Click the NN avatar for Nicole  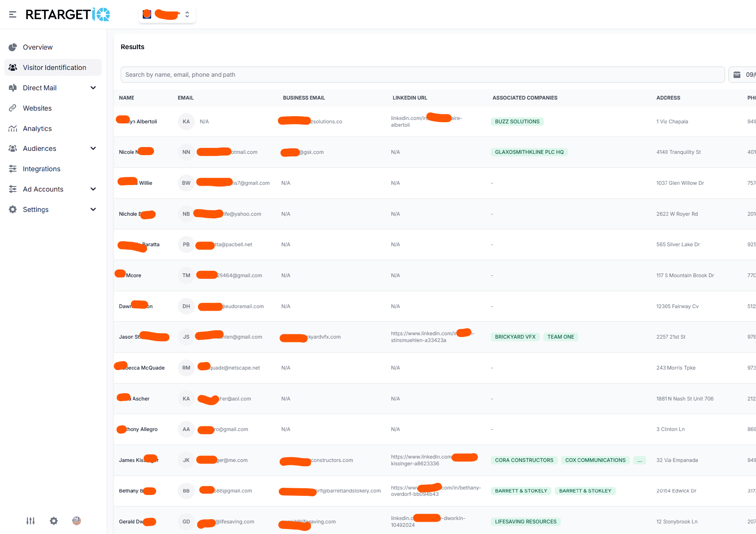click(186, 152)
